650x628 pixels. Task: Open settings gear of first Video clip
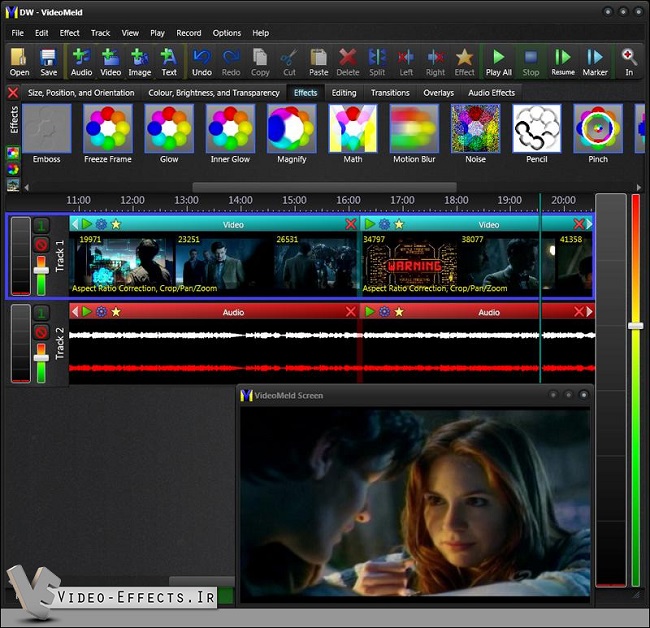[101, 224]
